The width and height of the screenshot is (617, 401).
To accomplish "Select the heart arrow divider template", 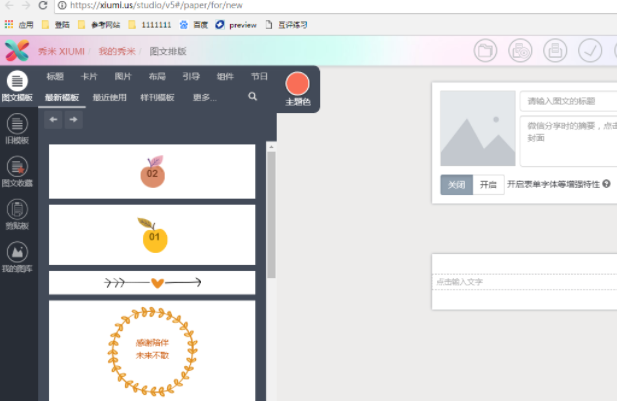I will [x=152, y=283].
